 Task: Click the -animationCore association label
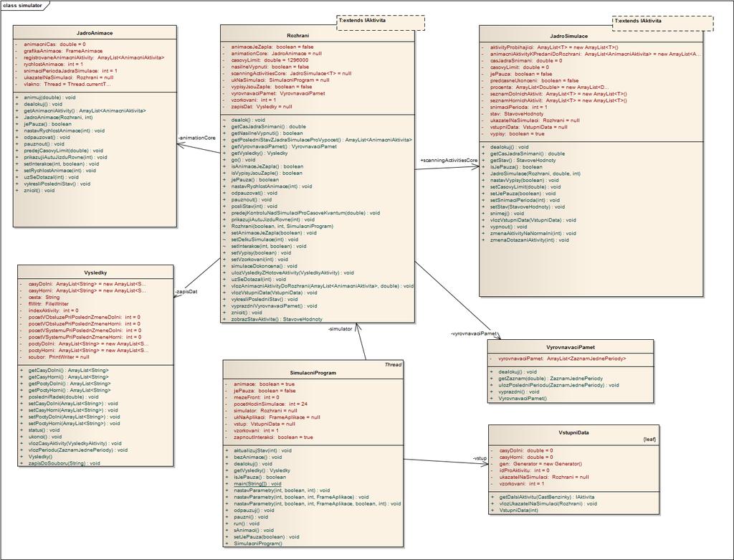coord(197,138)
